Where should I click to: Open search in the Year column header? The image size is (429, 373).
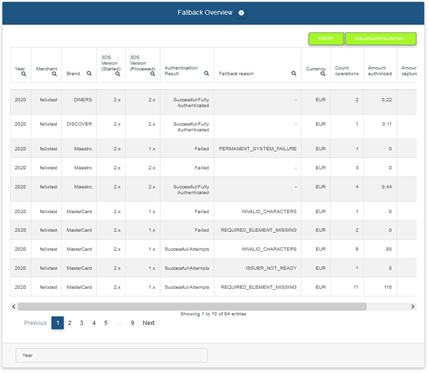click(24, 74)
